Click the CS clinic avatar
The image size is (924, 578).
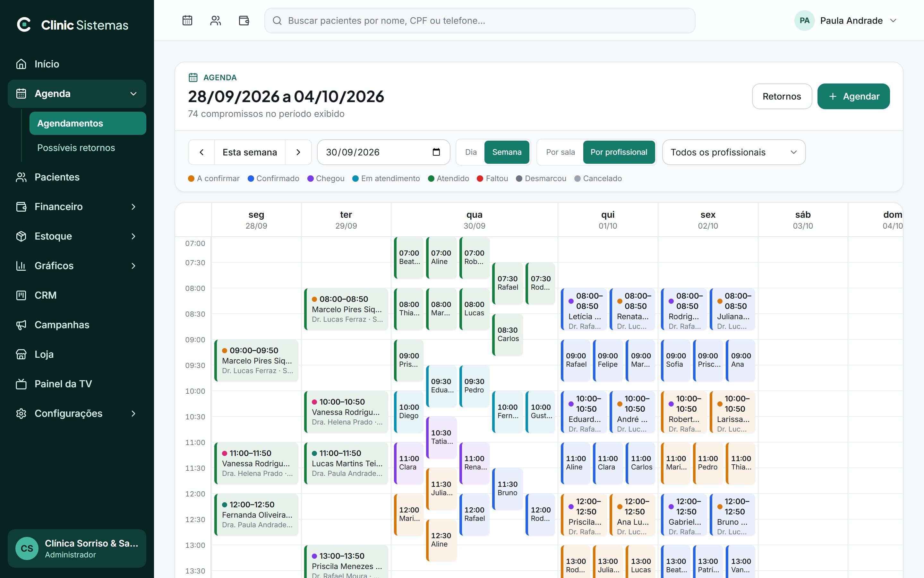click(27, 548)
